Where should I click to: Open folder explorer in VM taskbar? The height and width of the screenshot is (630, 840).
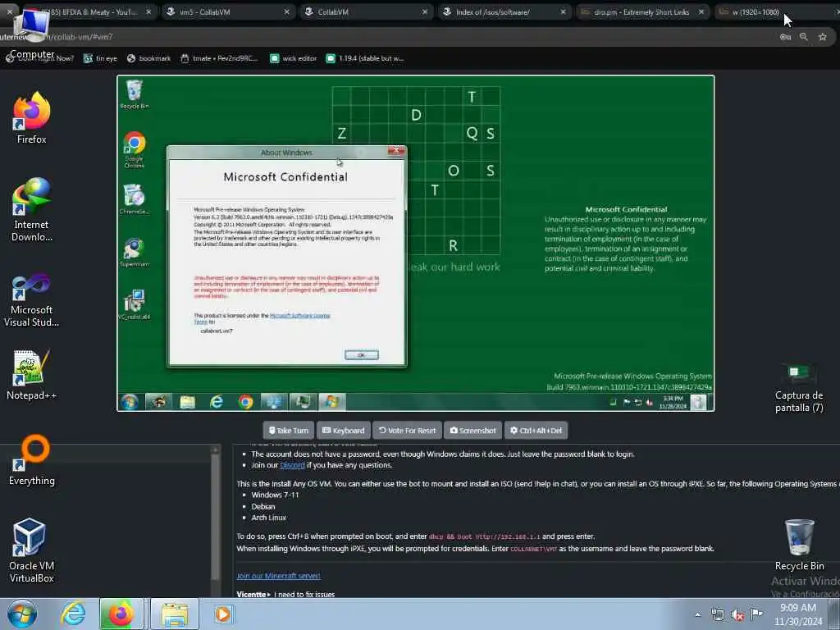[x=188, y=402]
